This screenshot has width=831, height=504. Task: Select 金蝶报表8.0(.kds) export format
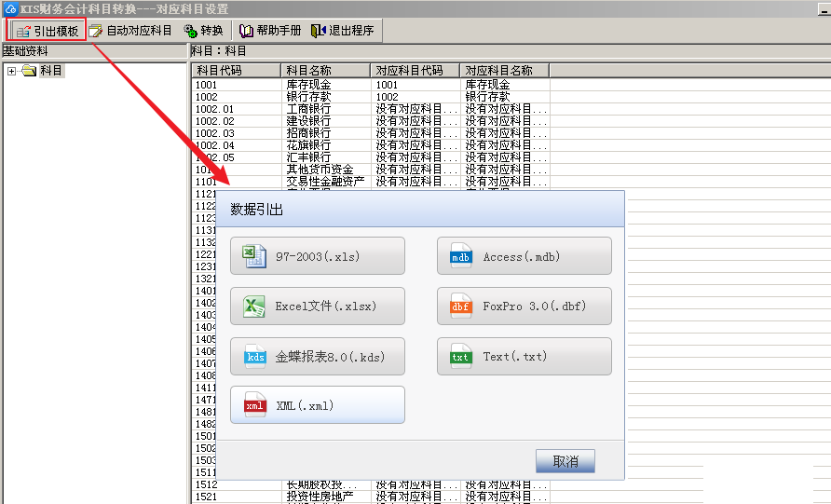317,356
